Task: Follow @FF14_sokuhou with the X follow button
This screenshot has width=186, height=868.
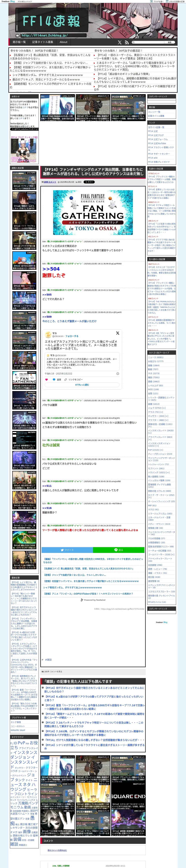Action: pyautogui.click(x=24, y=129)
